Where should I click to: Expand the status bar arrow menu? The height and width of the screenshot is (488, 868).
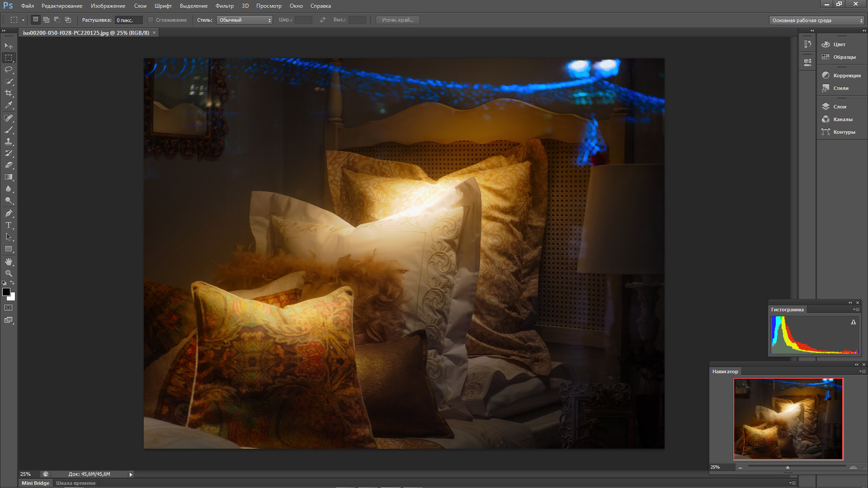131,474
